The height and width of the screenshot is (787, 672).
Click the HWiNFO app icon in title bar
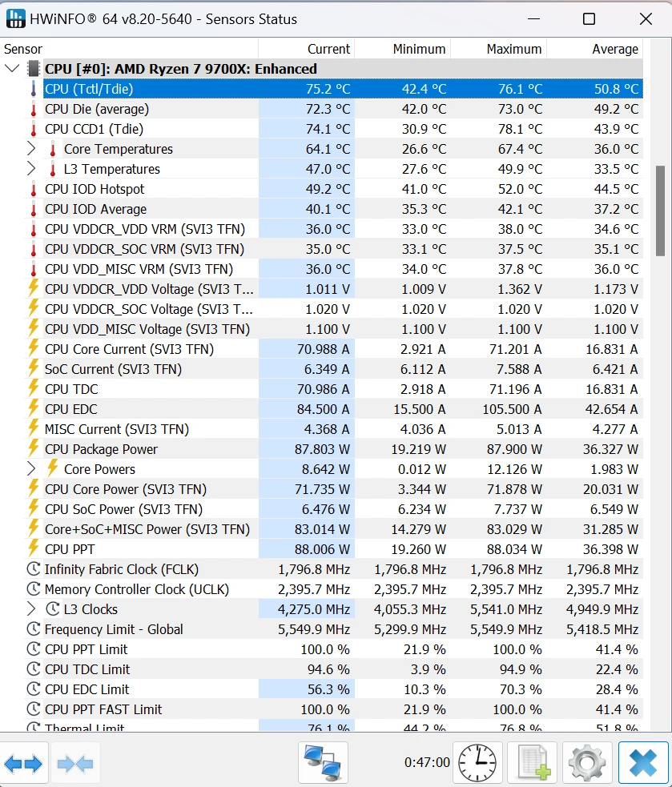point(15,18)
